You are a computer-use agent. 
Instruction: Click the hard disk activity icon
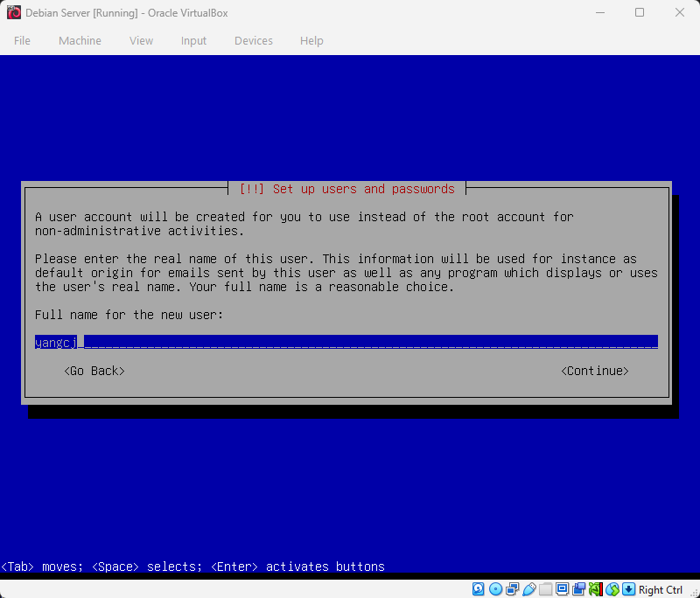tap(479, 588)
